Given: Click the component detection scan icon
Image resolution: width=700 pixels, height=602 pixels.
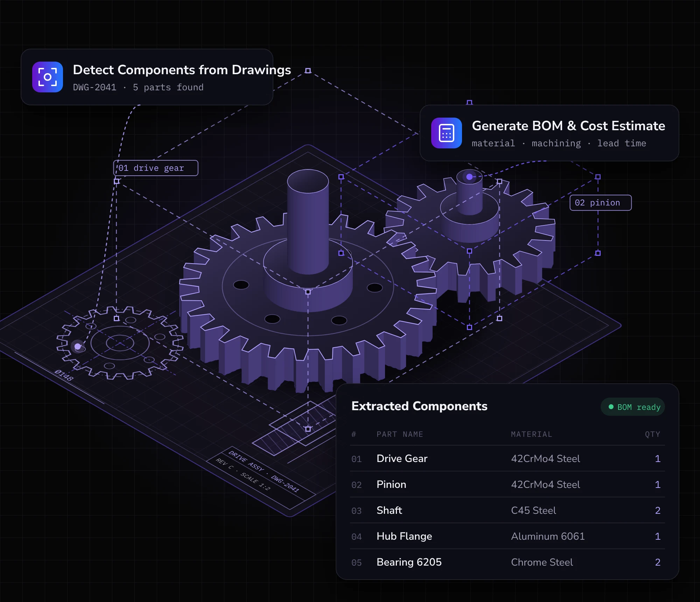Looking at the screenshot, I should click(48, 77).
